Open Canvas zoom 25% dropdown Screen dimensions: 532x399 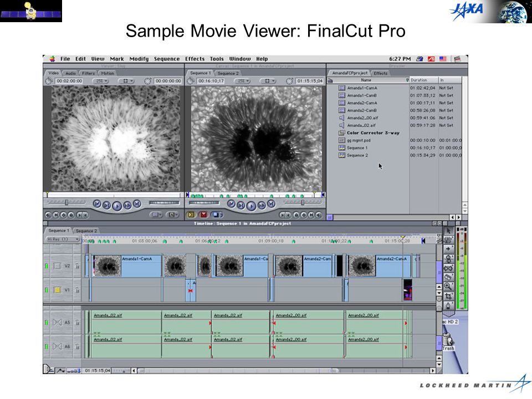[x=243, y=81]
